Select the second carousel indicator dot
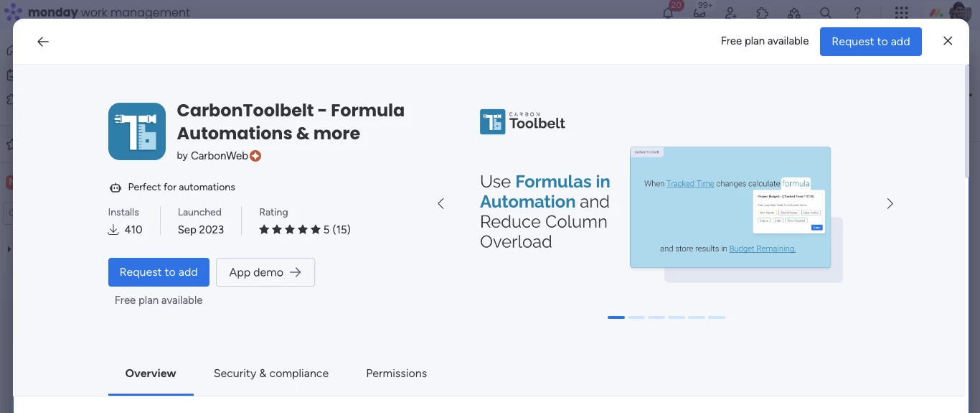Screen dimensions: 980x413 pos(636,317)
